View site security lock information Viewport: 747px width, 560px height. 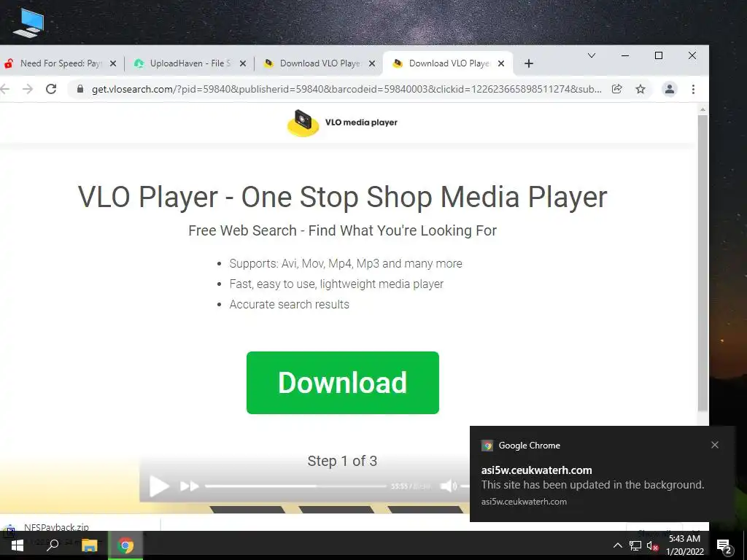pyautogui.click(x=80, y=89)
